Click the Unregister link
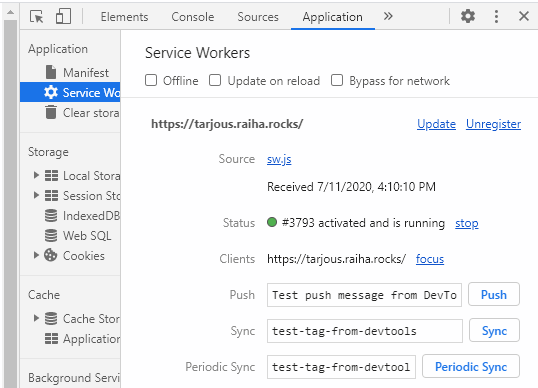The width and height of the screenshot is (538, 388). point(493,124)
